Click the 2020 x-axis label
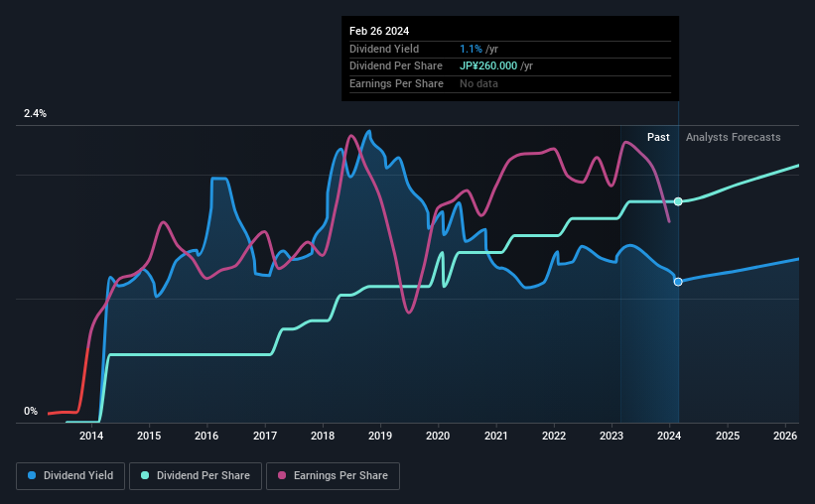Screen dimensions: 815x504 (x=438, y=436)
